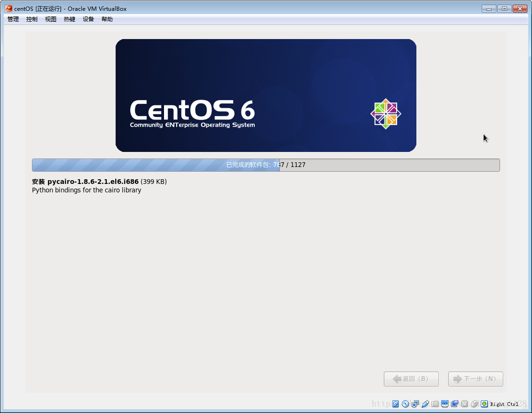Open the 管理 menu
The image size is (532, 413).
13,19
